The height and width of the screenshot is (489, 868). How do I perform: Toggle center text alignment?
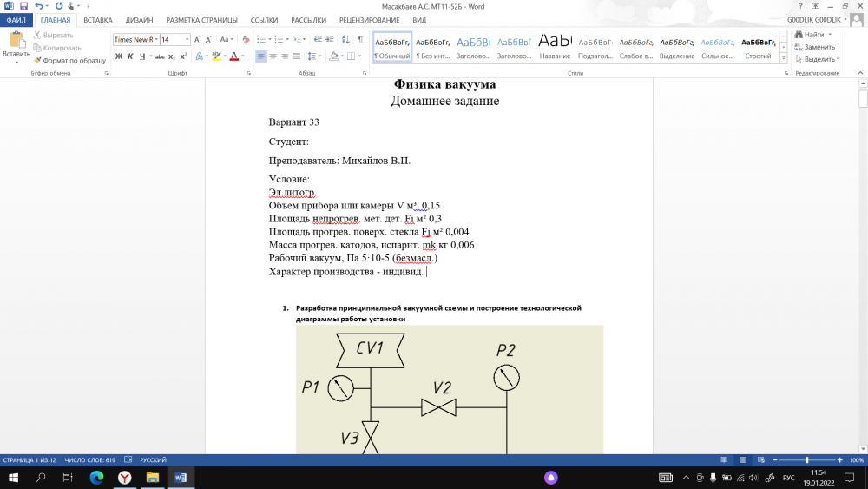tap(273, 56)
